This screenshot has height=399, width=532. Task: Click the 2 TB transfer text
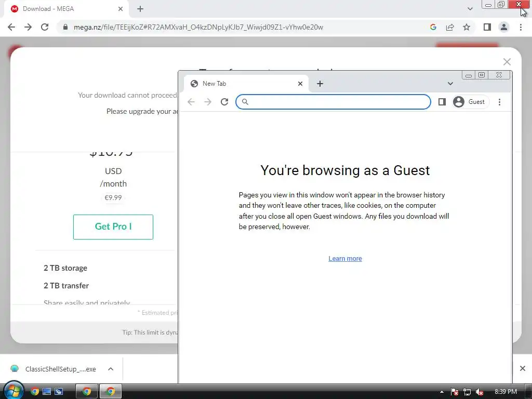(x=66, y=286)
